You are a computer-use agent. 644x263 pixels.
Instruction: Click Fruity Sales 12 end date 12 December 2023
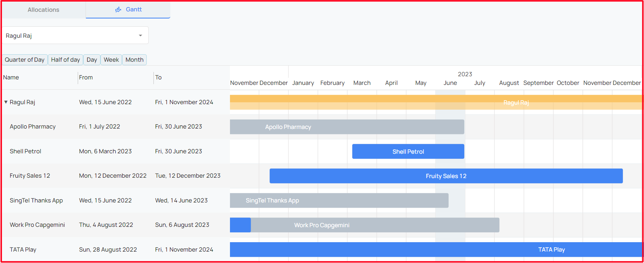pyautogui.click(x=188, y=176)
